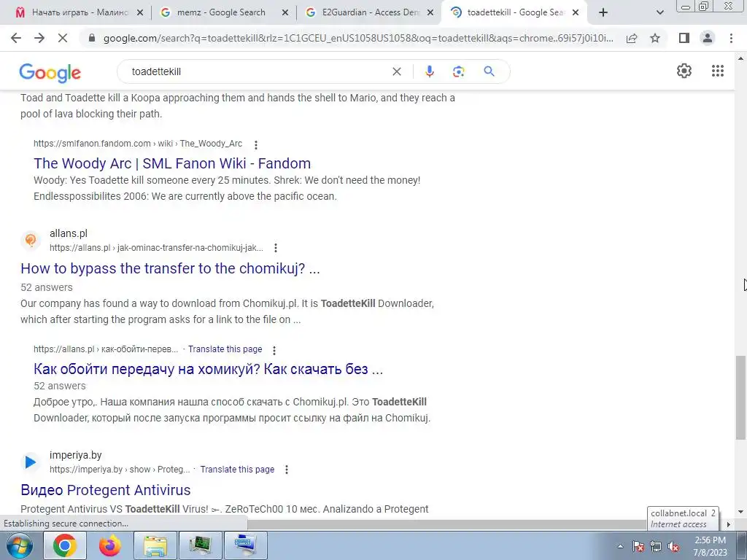Screen dimensions: 747x560
Task: Clear the search box text
Action: click(x=396, y=71)
